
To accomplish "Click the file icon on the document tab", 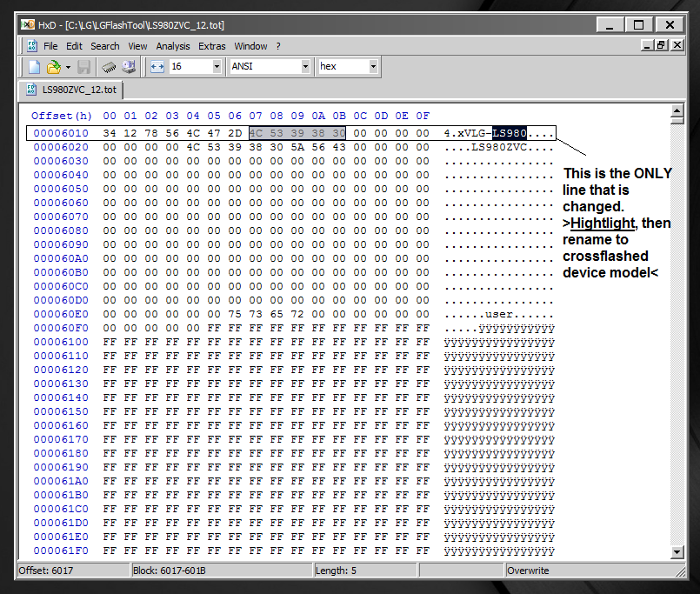I will [31, 90].
